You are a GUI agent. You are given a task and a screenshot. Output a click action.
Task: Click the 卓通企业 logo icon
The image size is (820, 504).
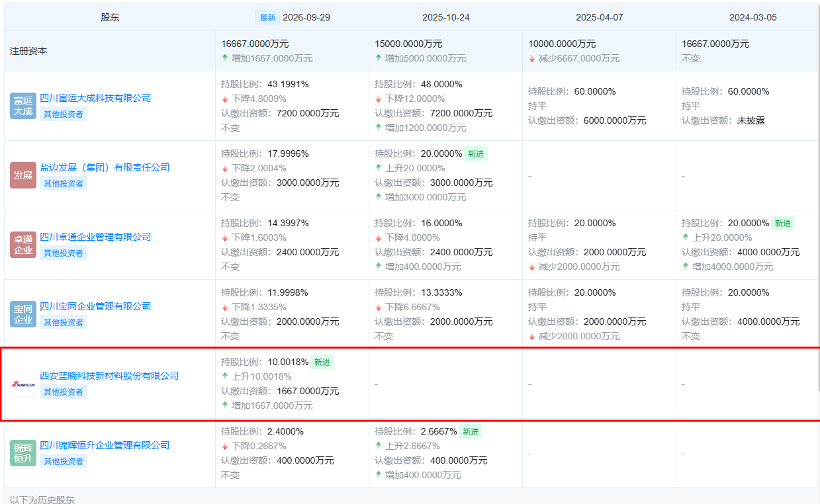click(23, 245)
